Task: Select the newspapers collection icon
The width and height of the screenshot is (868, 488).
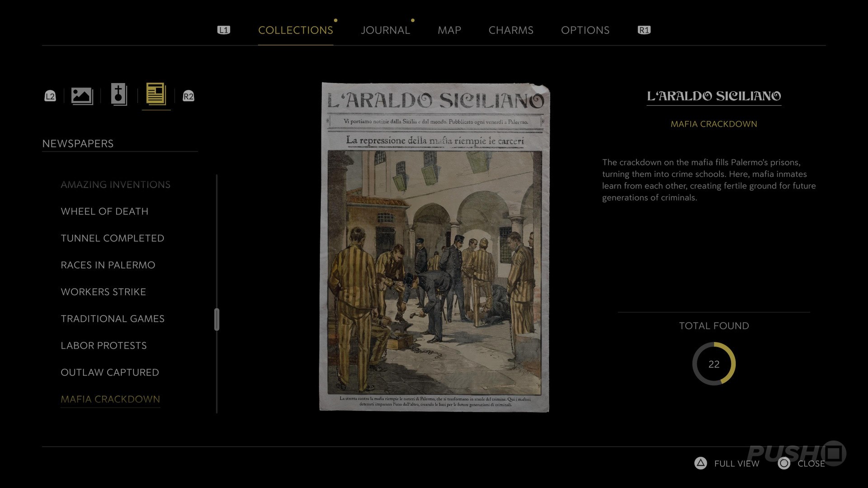Action: (x=156, y=95)
